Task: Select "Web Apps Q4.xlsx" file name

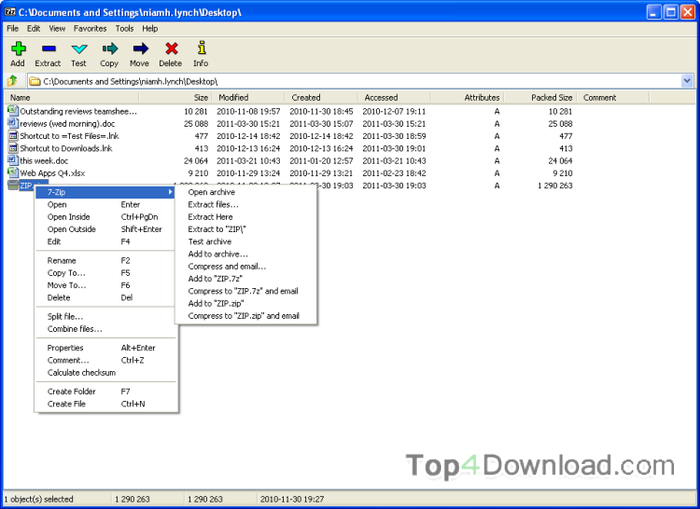Action: pyautogui.click(x=52, y=173)
